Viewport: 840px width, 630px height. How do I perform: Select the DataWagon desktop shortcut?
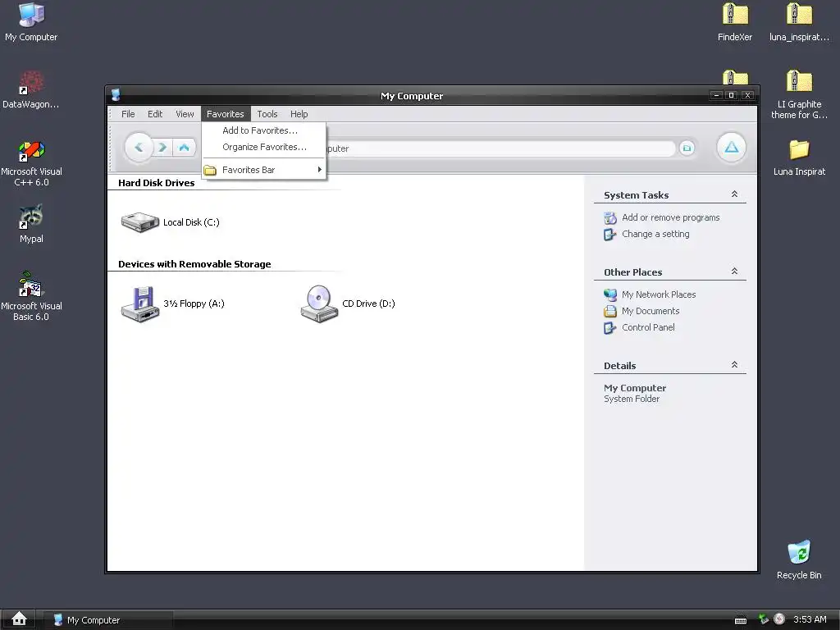point(31,89)
